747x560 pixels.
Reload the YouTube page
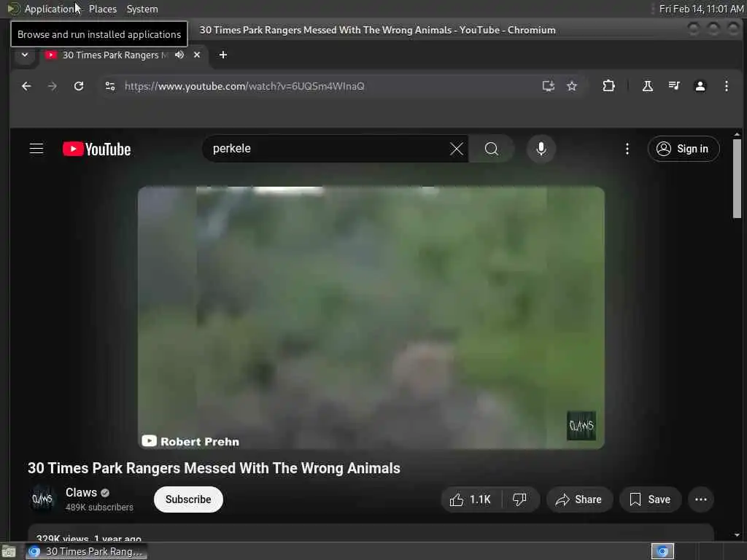click(79, 86)
